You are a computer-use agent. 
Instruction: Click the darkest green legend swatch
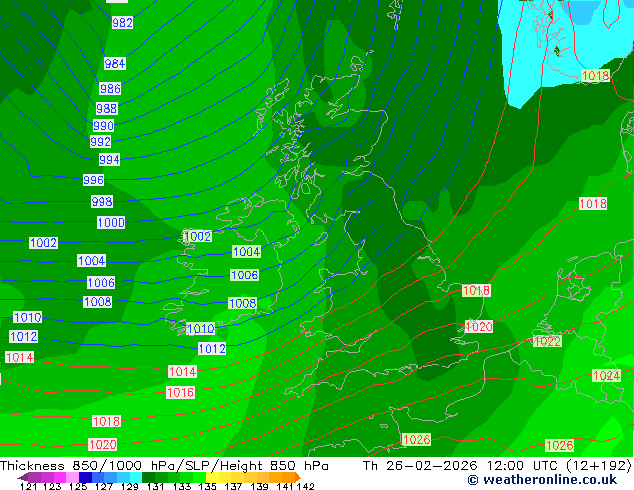[146, 477]
